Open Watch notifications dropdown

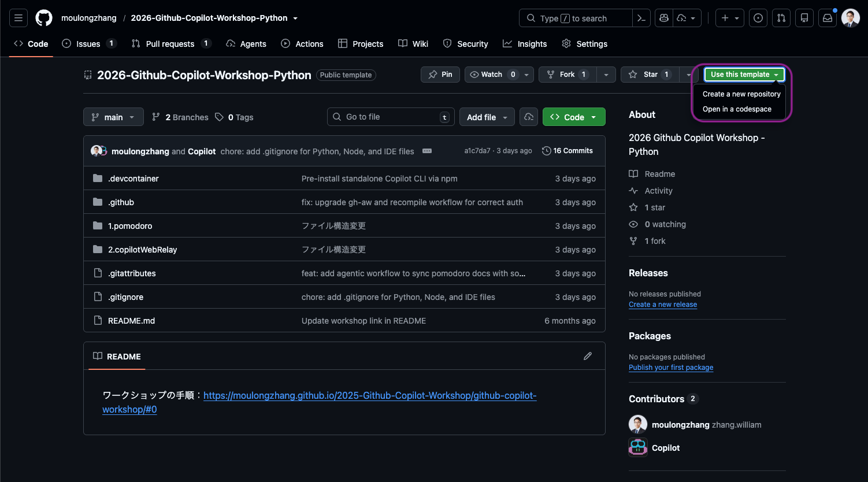[x=499, y=75]
